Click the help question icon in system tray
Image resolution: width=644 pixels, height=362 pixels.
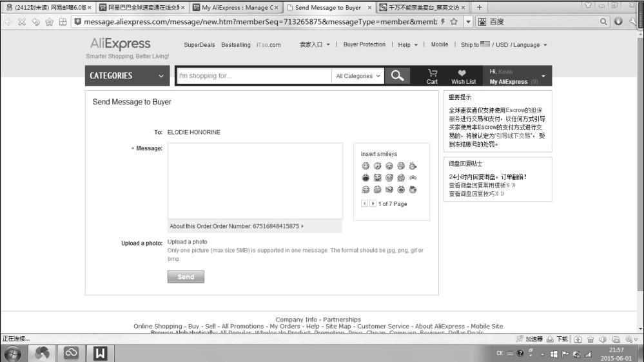520,354
